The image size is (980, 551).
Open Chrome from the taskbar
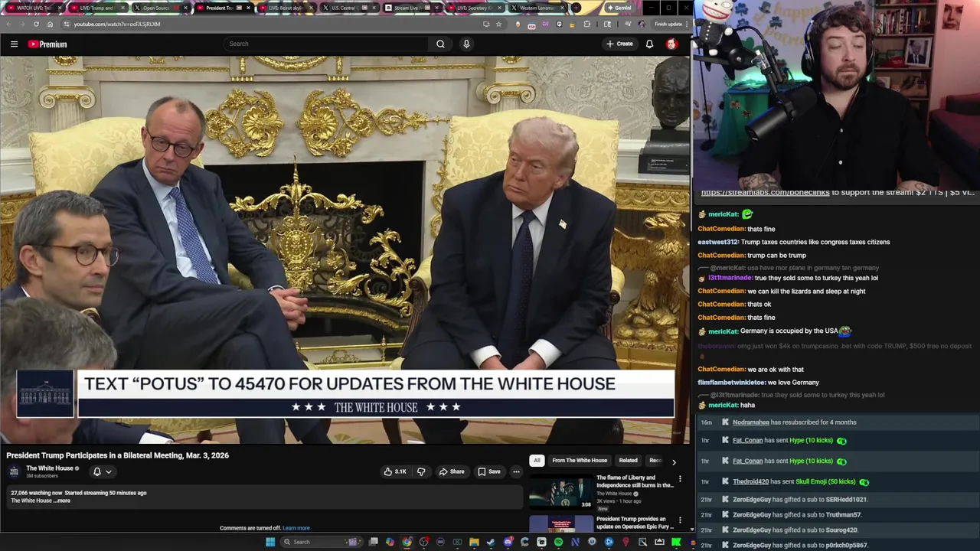[x=407, y=542]
